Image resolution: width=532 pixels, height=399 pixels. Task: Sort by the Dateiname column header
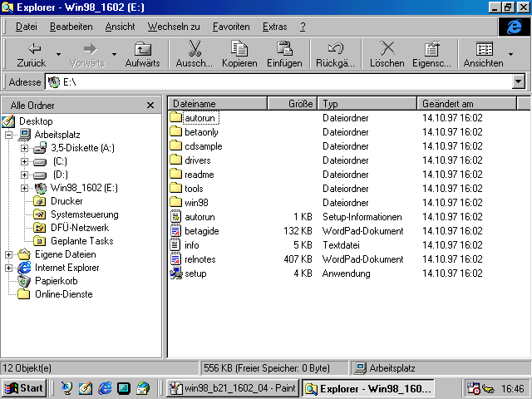click(x=217, y=103)
